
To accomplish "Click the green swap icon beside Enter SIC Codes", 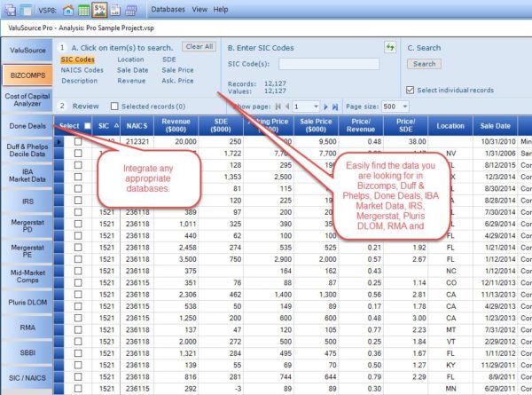I will [389, 47].
